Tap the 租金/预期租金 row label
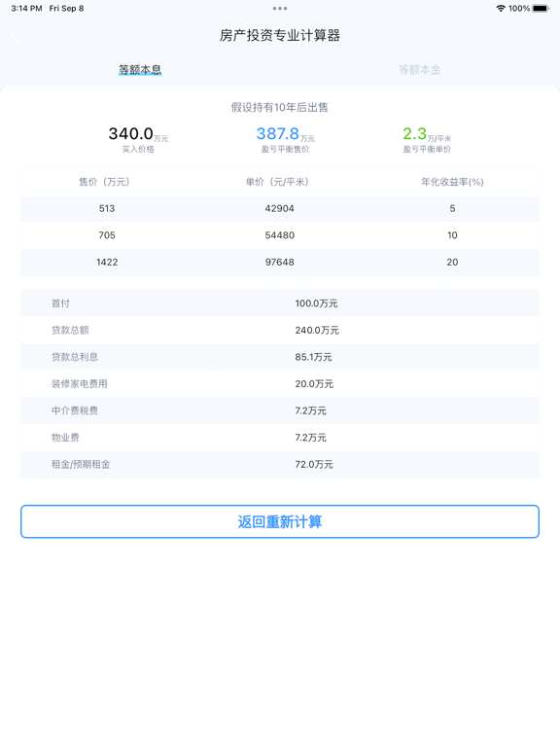This screenshot has width=560, height=747. tap(81, 464)
